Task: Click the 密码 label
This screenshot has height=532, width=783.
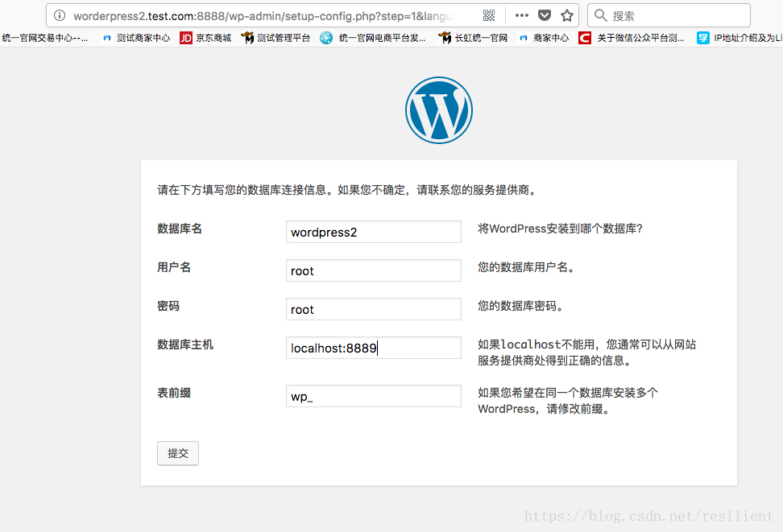Action: 168,306
